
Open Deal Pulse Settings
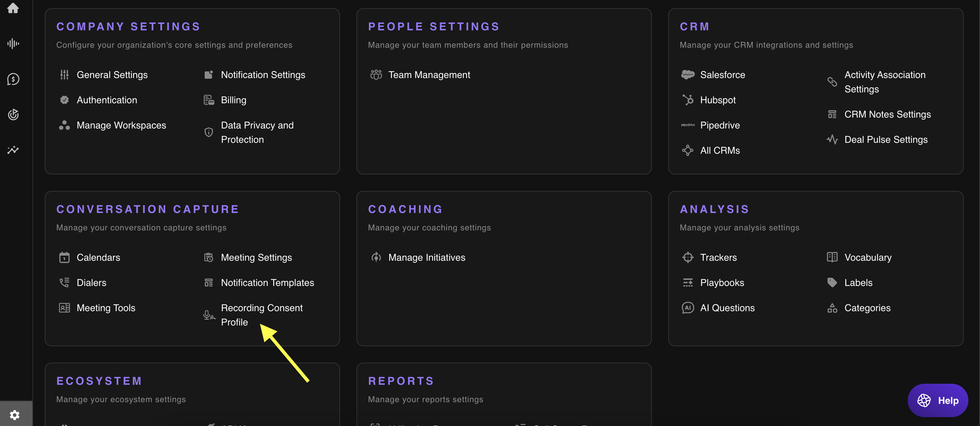click(x=886, y=139)
